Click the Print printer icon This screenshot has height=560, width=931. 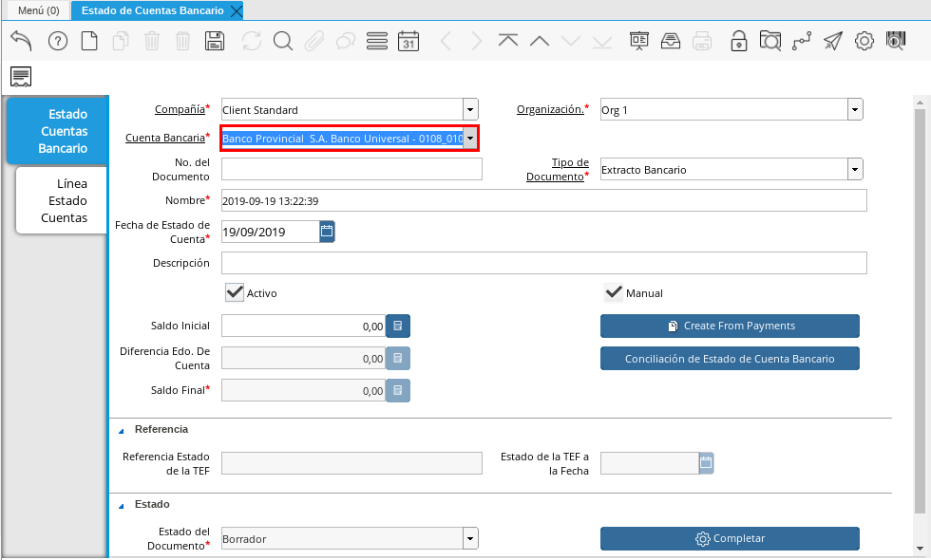pyautogui.click(x=702, y=41)
